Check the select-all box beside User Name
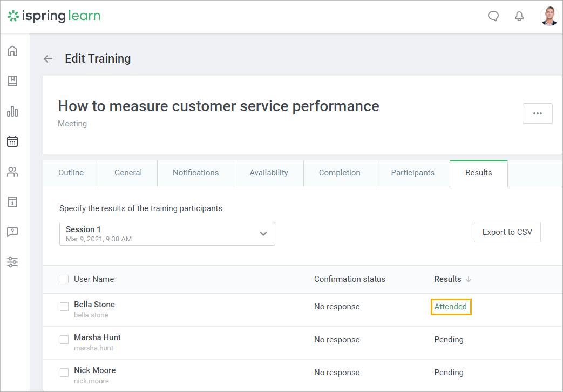563x392 pixels. click(x=64, y=279)
